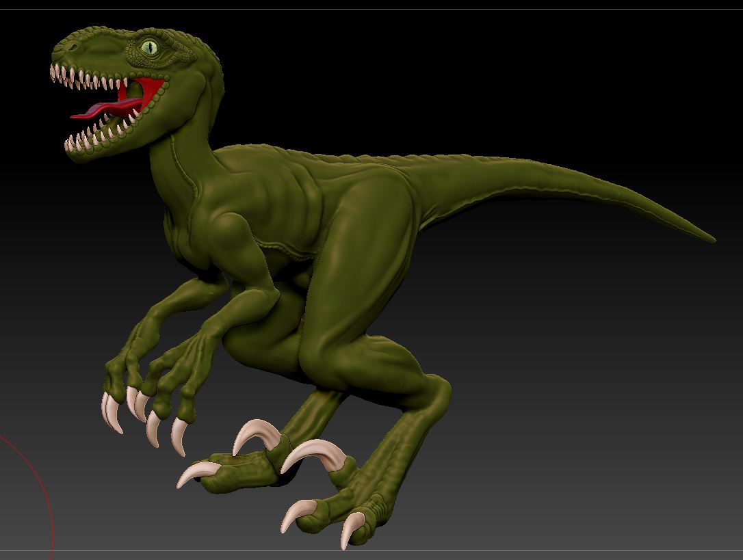Image resolution: width=743 pixels, height=560 pixels.
Task: Click the far-left foot claw pointing left
Action: pos(193,475)
